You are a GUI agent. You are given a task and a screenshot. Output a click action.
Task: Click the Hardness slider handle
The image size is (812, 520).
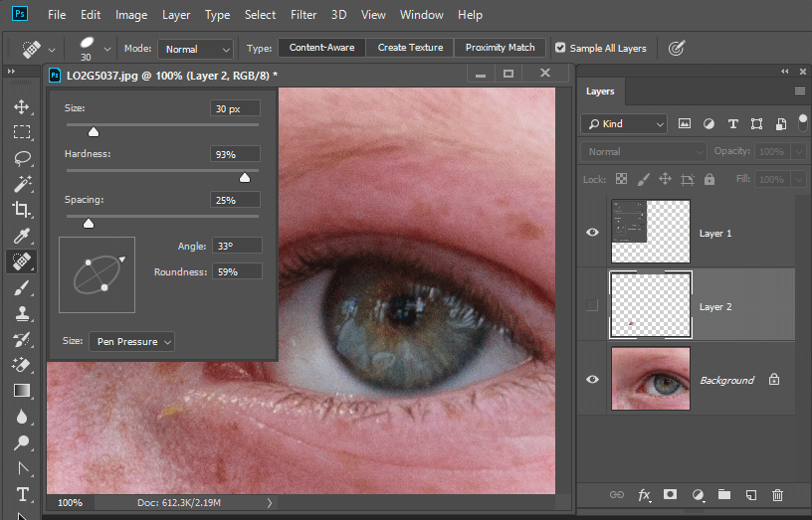click(x=245, y=177)
